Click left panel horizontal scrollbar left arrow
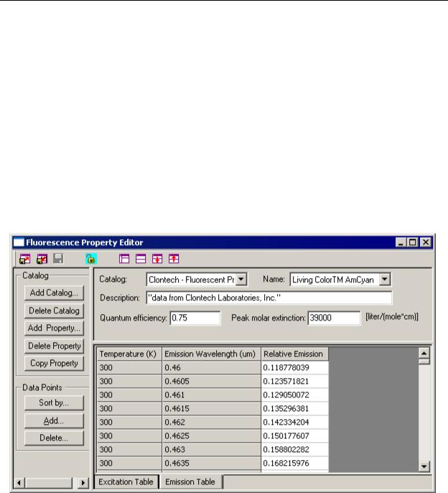This screenshot has height=493, width=448. [19, 483]
